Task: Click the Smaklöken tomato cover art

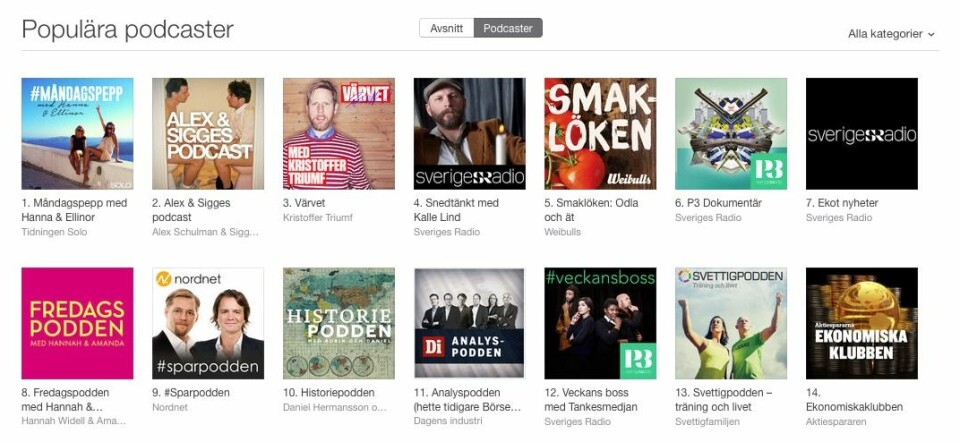Action: (x=600, y=134)
